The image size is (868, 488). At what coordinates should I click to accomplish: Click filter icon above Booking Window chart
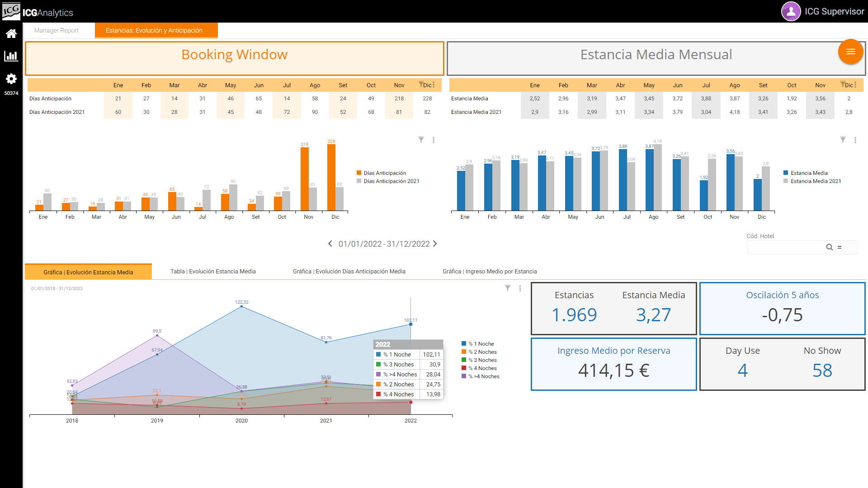click(421, 140)
